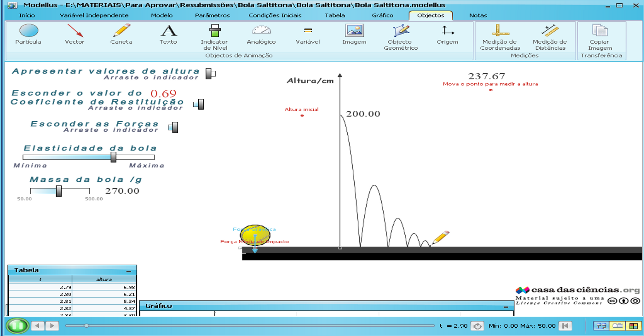
Task: Click table cell 2.82
Action: 40,308
